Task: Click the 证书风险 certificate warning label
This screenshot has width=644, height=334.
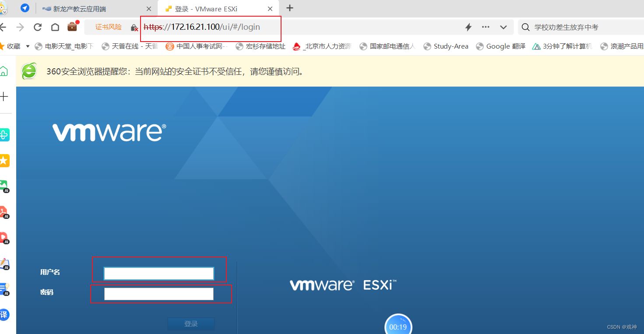Action: [109, 27]
